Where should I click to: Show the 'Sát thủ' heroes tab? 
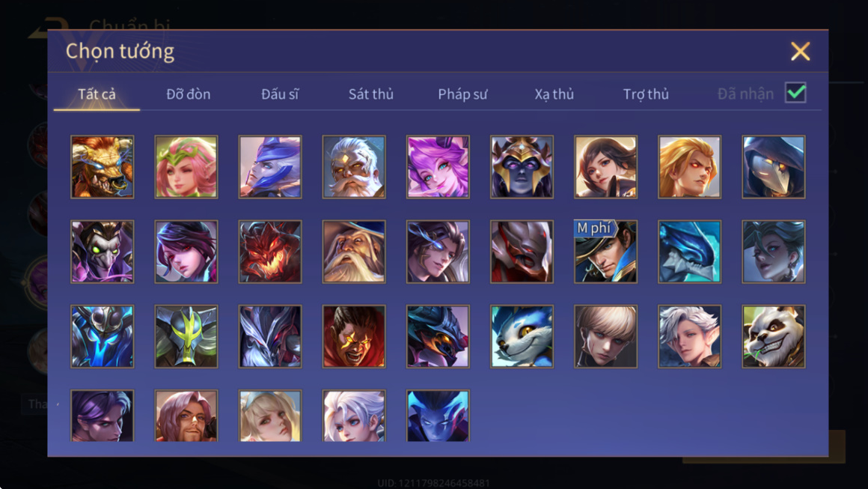(x=371, y=94)
